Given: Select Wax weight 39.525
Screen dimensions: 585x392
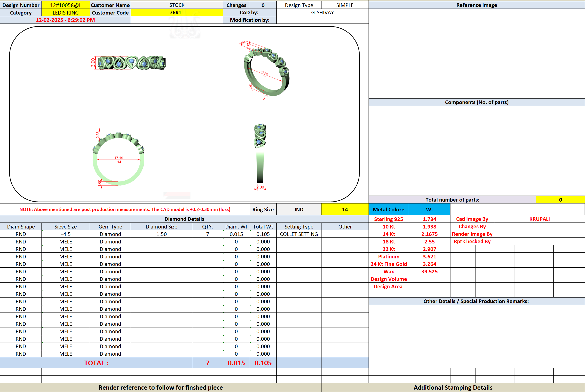Looking at the screenshot, I should 429,272.
